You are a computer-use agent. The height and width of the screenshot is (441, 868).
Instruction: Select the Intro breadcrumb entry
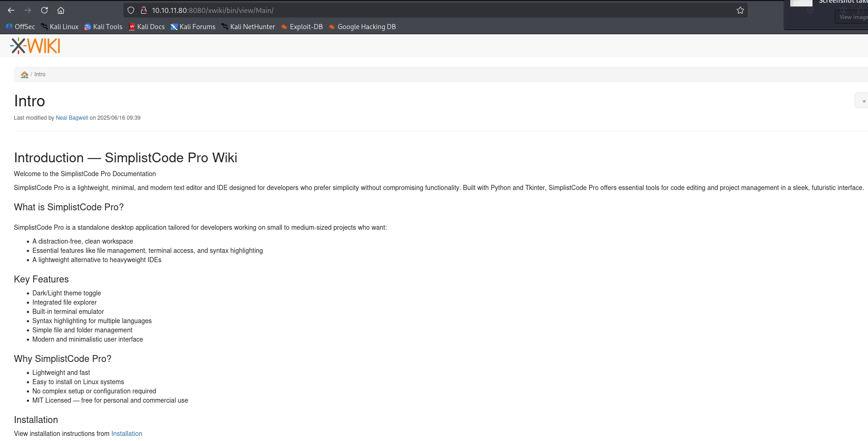coord(40,74)
